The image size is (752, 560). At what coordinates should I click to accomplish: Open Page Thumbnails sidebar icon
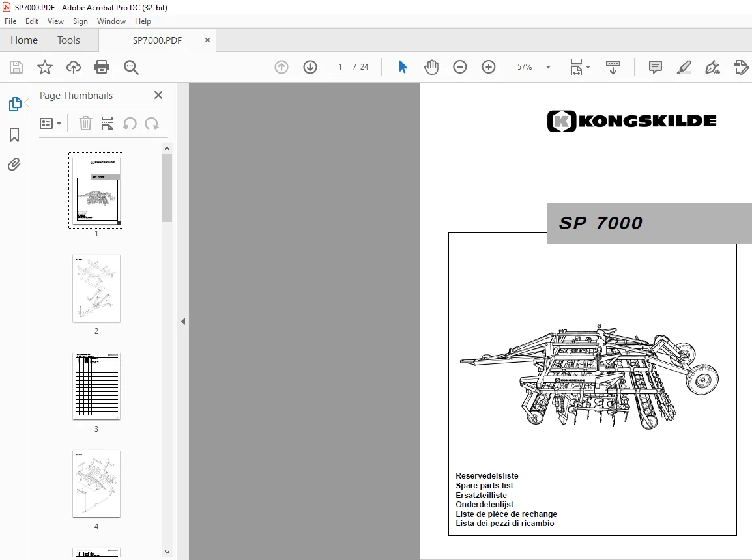tap(15, 104)
